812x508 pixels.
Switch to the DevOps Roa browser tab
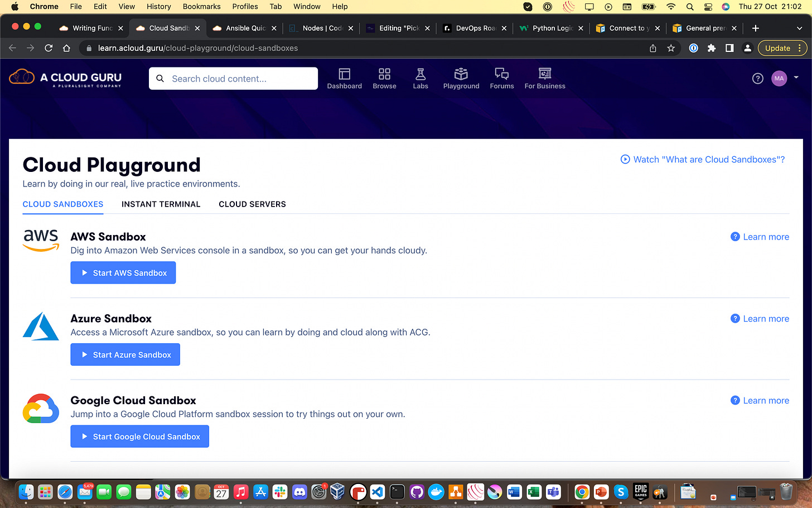click(475, 28)
